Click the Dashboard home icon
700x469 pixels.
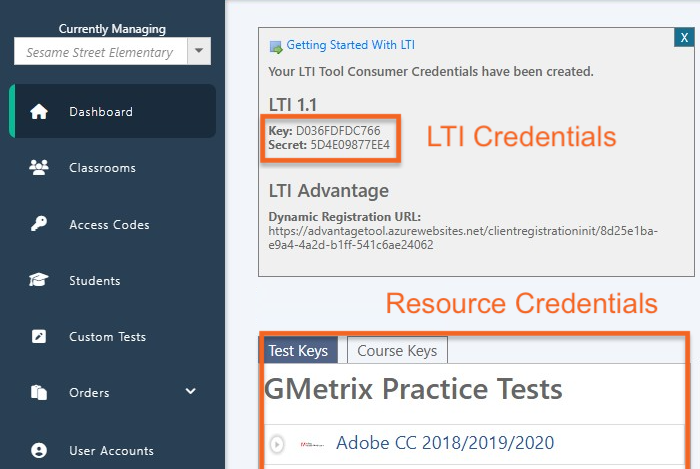[39, 112]
